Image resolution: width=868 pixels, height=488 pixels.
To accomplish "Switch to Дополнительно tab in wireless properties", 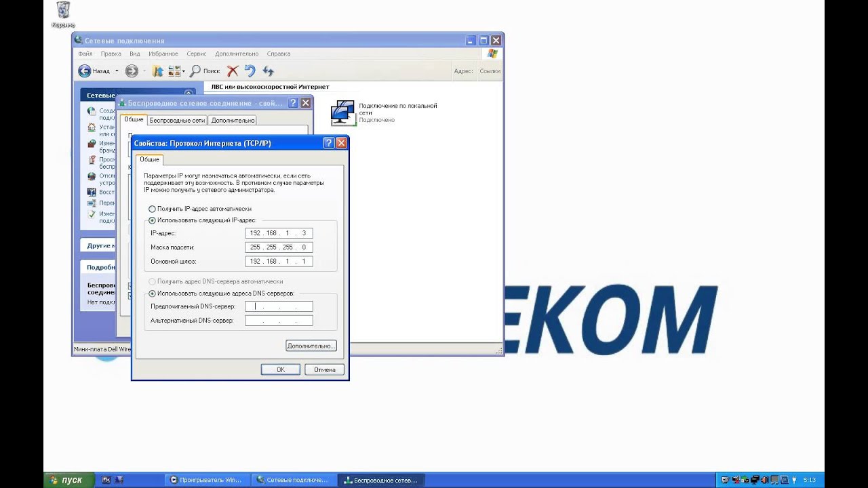I will click(x=233, y=120).
